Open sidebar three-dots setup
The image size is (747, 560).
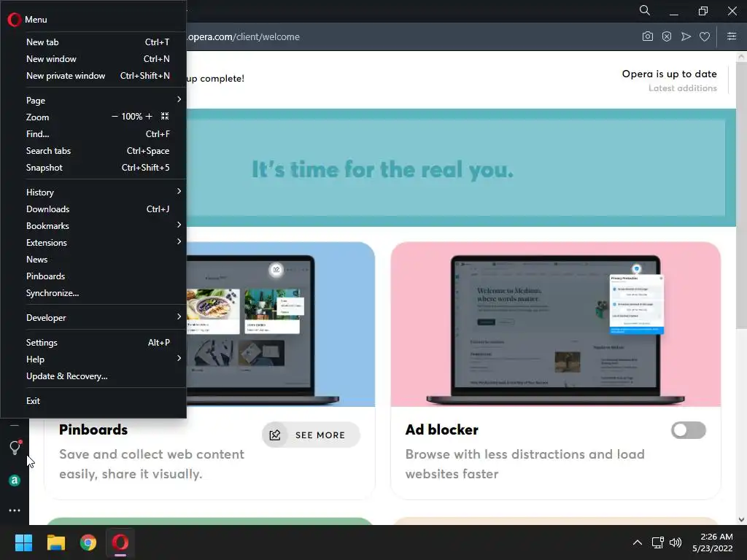point(15,510)
